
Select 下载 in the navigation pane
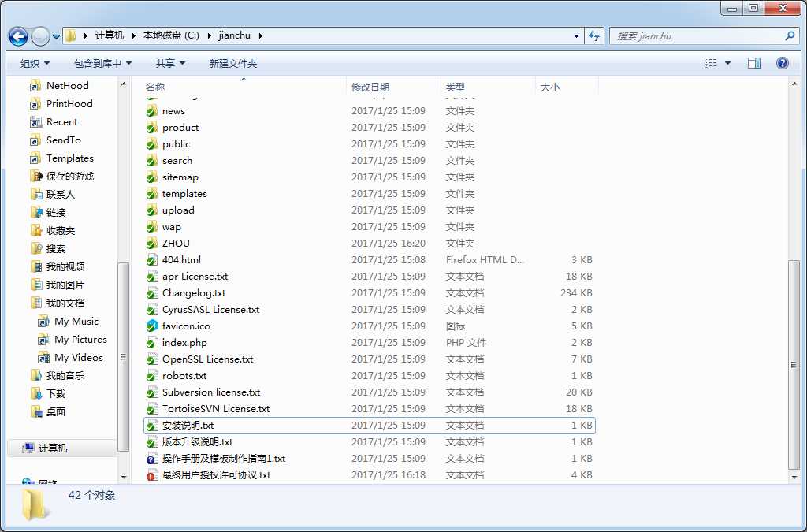tap(56, 393)
